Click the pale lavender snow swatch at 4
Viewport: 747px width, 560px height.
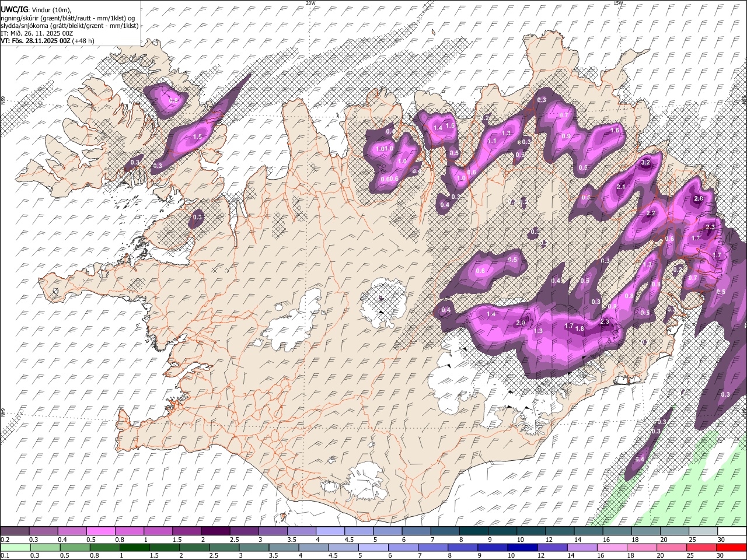click(329, 531)
